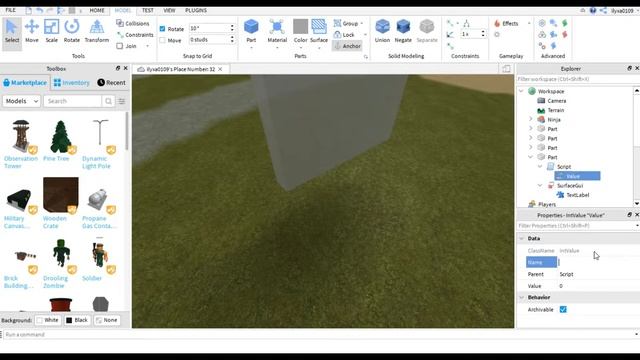Insert a new Part

coord(251,31)
